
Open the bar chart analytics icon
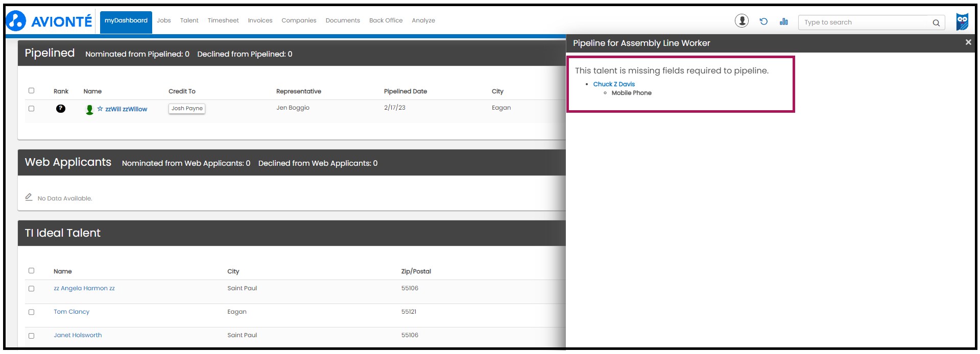(x=784, y=21)
